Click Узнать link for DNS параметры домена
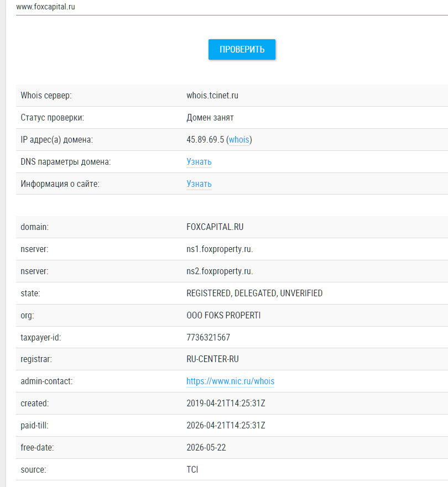The image size is (448, 487). 199,162
